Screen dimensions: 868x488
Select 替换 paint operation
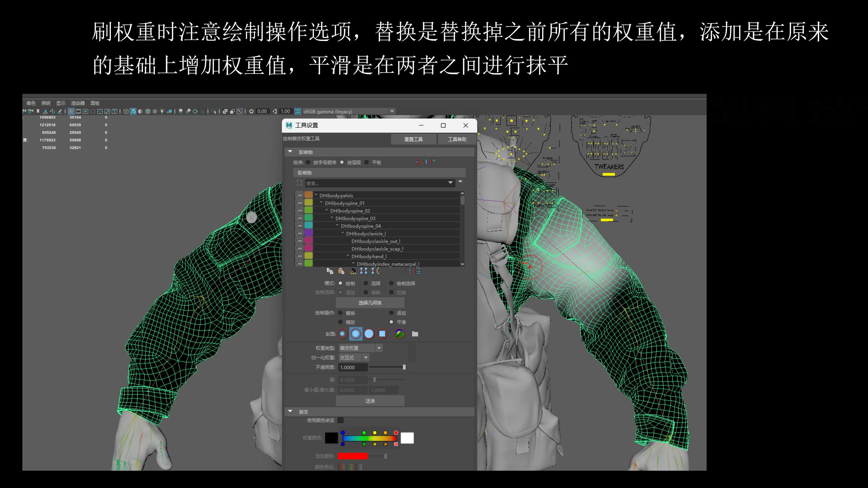[340, 313]
